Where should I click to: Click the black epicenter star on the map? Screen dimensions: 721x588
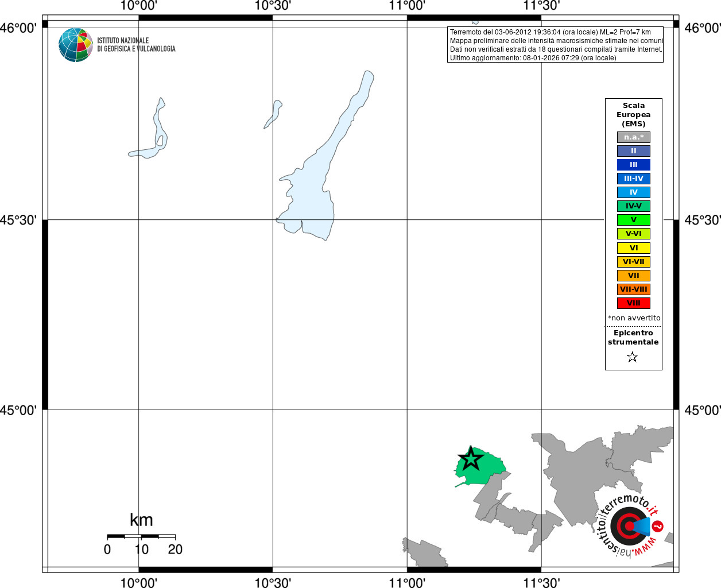pyautogui.click(x=471, y=459)
